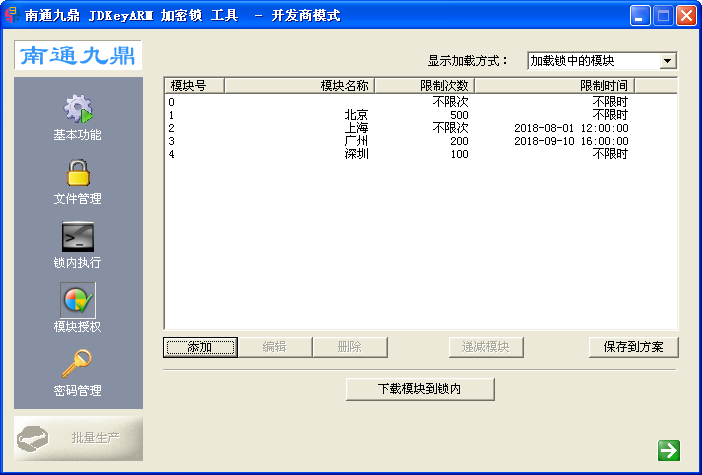Click the 基本功能 sidebar label
The width and height of the screenshot is (702, 475).
tap(77, 135)
